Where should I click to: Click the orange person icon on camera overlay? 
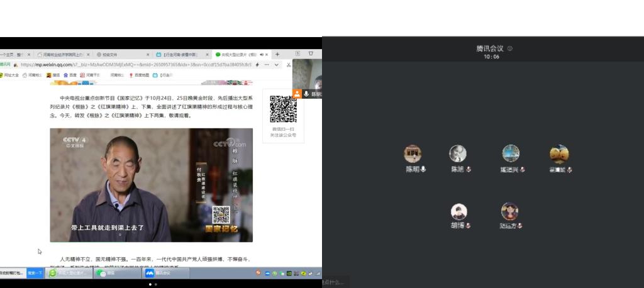point(297,94)
